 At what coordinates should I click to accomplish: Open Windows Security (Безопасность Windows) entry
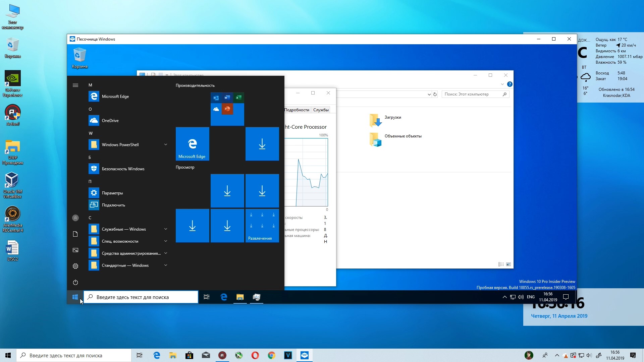[127, 169]
